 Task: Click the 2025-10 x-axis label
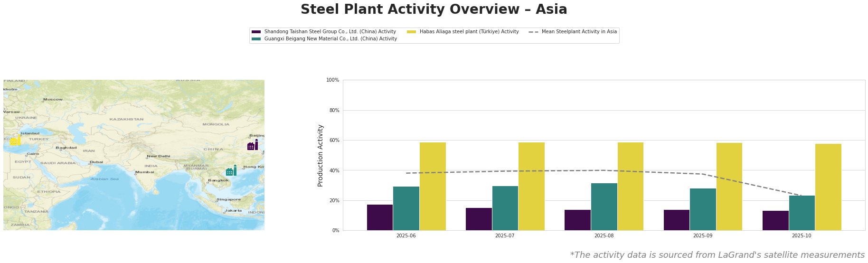[x=802, y=235]
